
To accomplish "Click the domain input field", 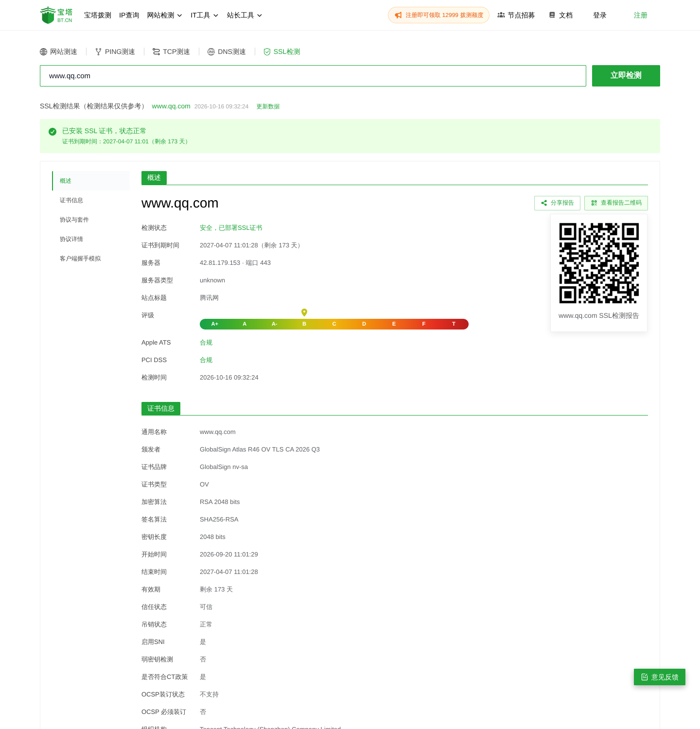I will [x=313, y=76].
